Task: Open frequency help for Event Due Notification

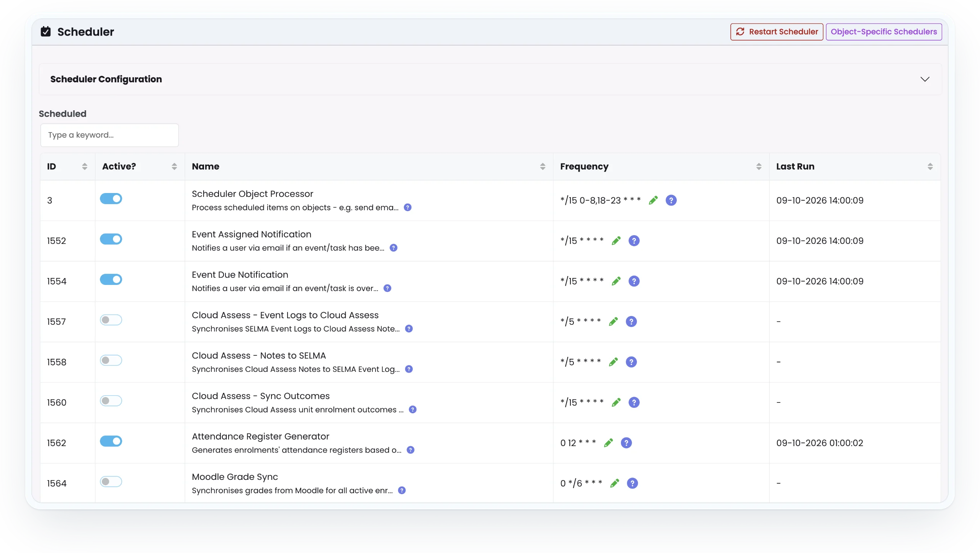Action: tap(634, 281)
